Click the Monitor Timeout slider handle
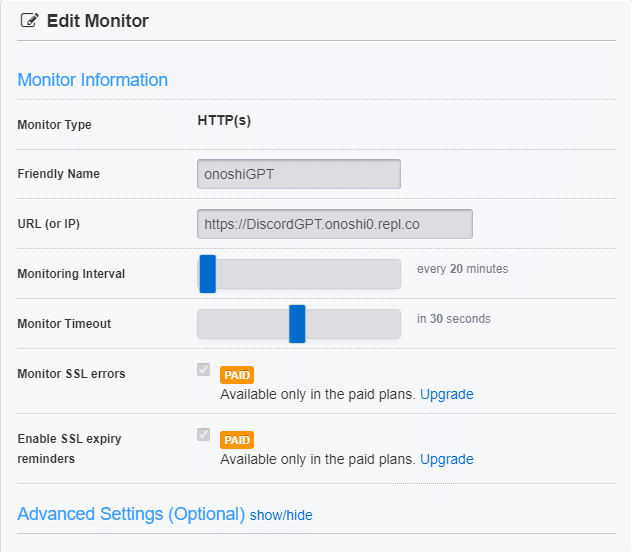Viewport: 632px width, 552px height. pos(297,324)
